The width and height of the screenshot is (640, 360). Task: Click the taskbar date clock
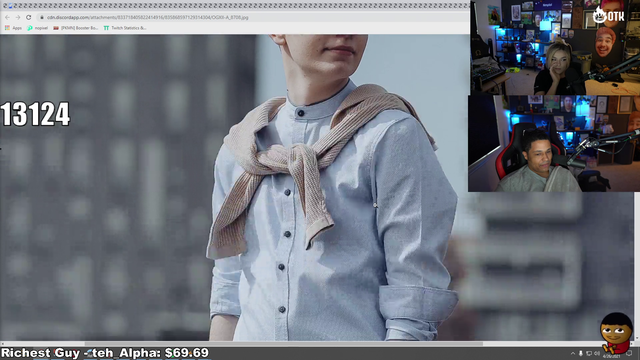611,356
